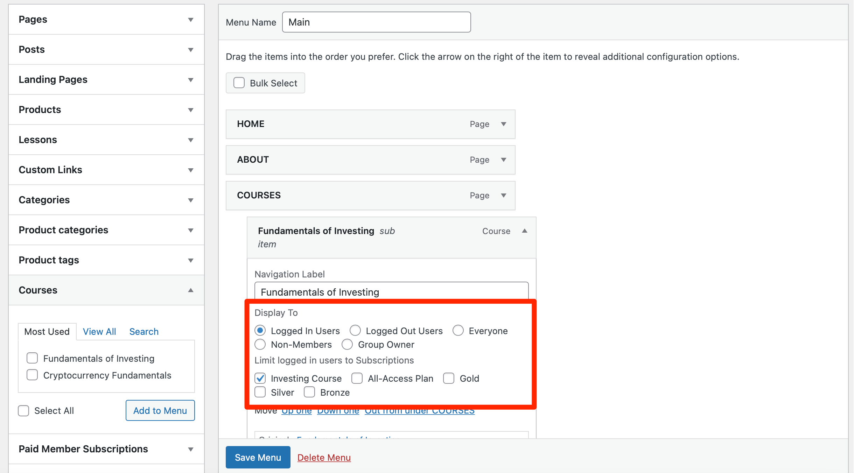Click the Navigation Label input field

tap(390, 292)
